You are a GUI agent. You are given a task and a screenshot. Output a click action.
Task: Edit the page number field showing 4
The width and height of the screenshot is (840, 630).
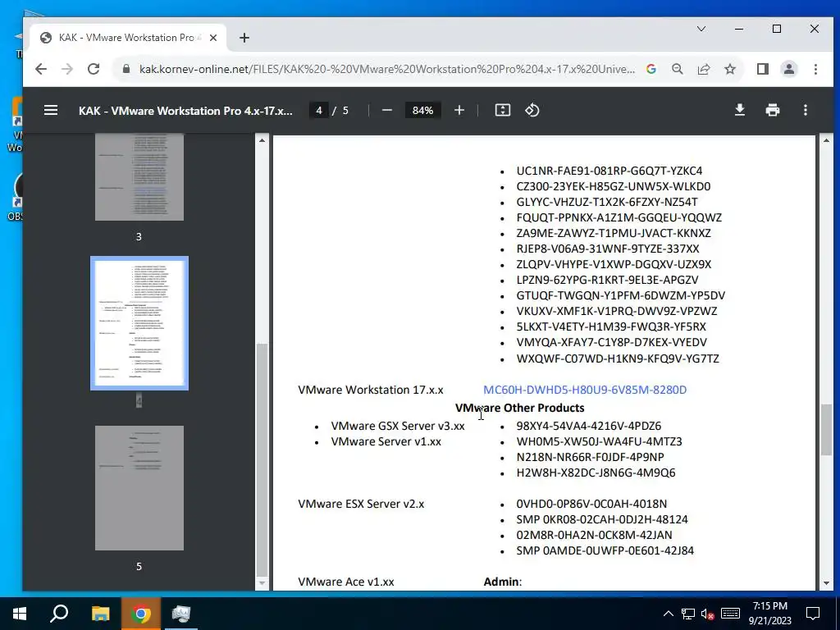click(x=319, y=111)
